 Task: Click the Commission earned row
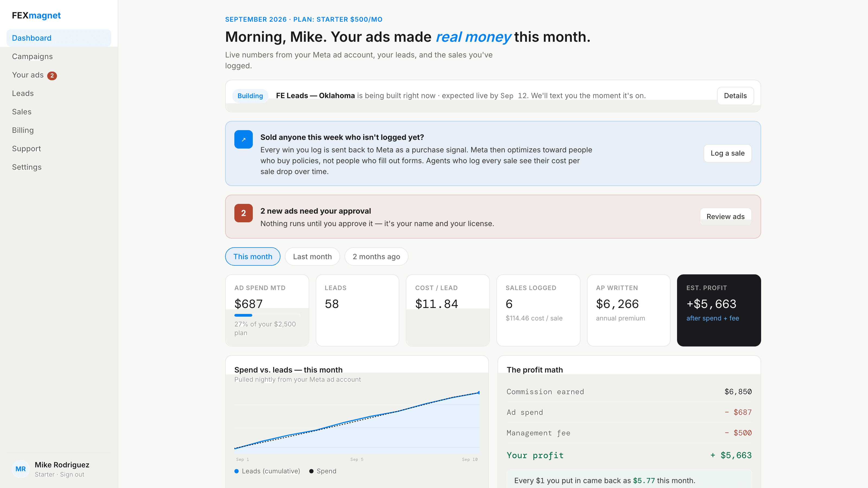pos(629,392)
